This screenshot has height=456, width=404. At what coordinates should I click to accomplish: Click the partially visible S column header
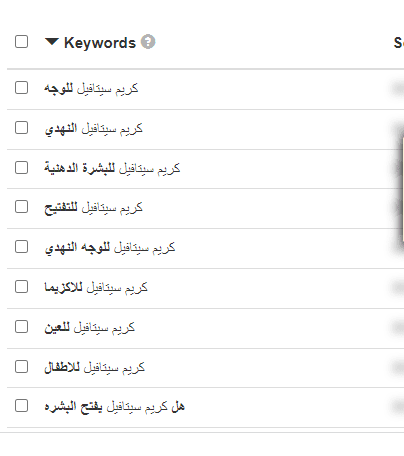[x=399, y=43]
